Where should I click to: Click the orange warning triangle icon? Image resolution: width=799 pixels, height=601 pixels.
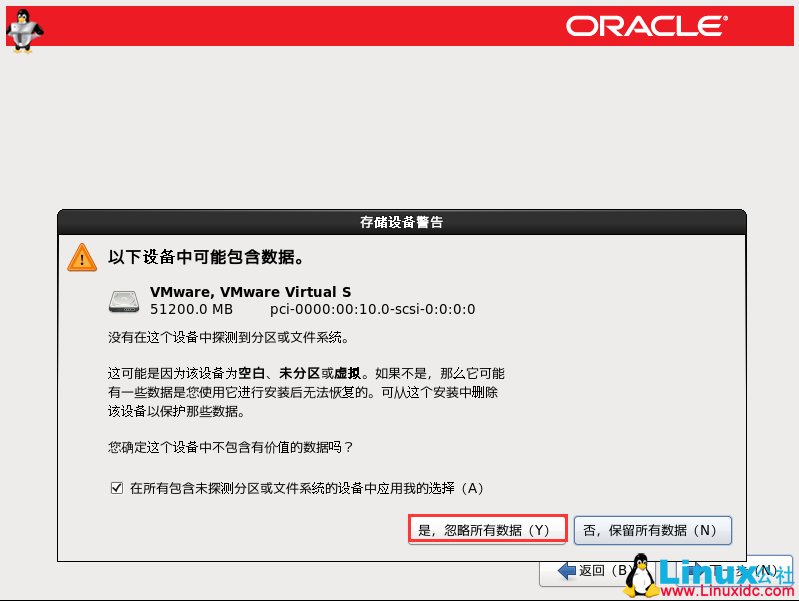click(x=82, y=257)
